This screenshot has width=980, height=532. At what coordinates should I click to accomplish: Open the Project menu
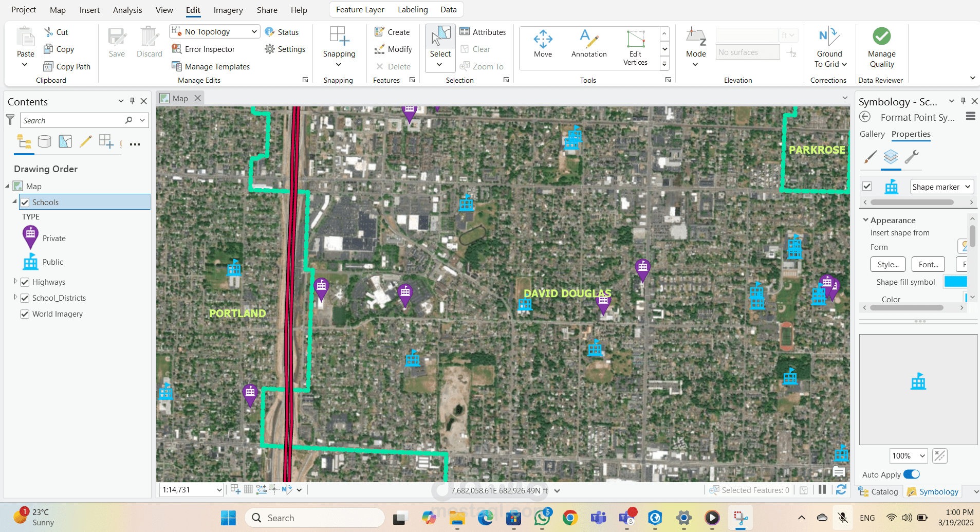[24, 9]
